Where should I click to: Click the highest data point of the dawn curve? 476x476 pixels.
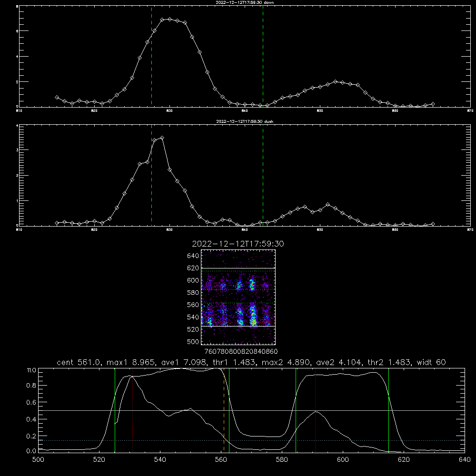coord(170,20)
